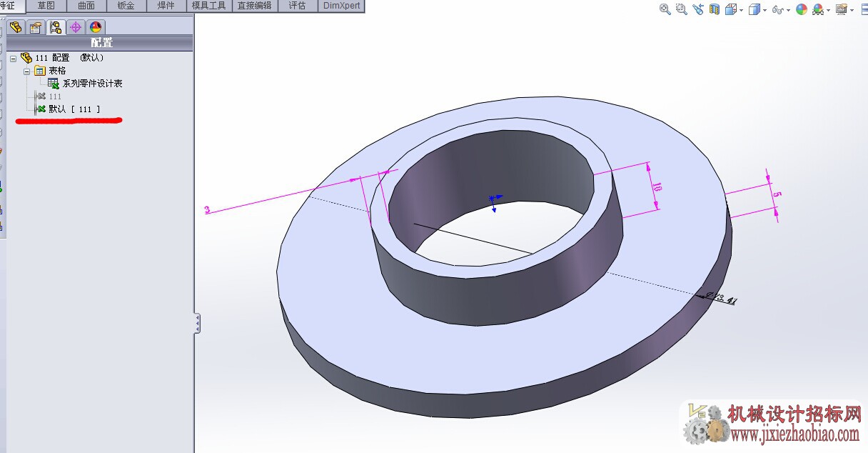This screenshot has height=453, width=868.
Task: Click the View Orientation cube icon
Action: click(731, 9)
